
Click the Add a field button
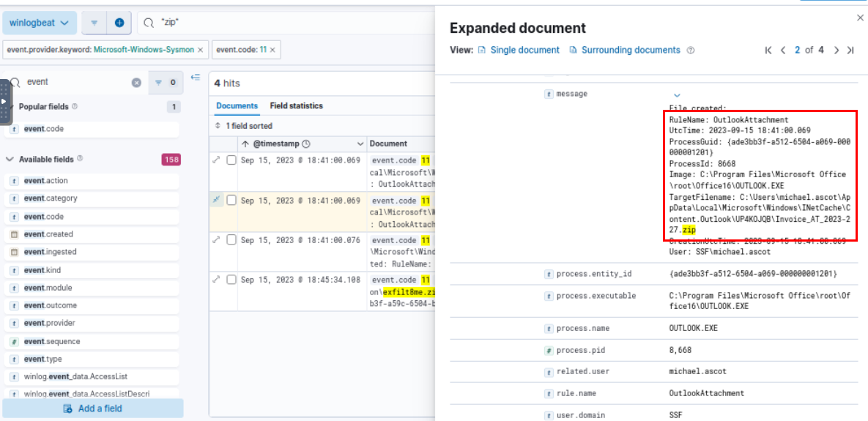[x=93, y=409]
